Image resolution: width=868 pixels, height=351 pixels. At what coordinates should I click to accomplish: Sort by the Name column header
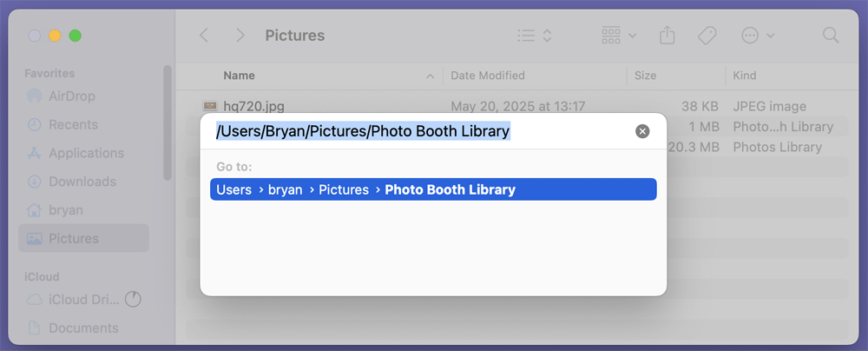[x=240, y=76]
